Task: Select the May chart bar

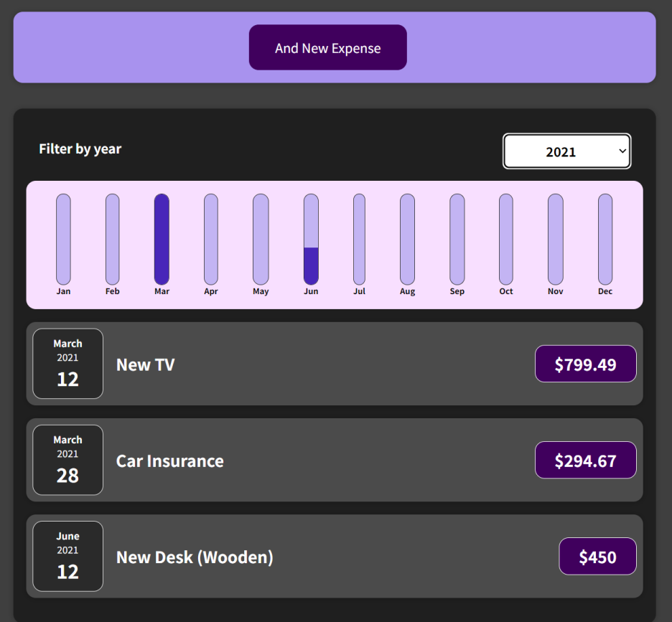Action: pyautogui.click(x=261, y=240)
